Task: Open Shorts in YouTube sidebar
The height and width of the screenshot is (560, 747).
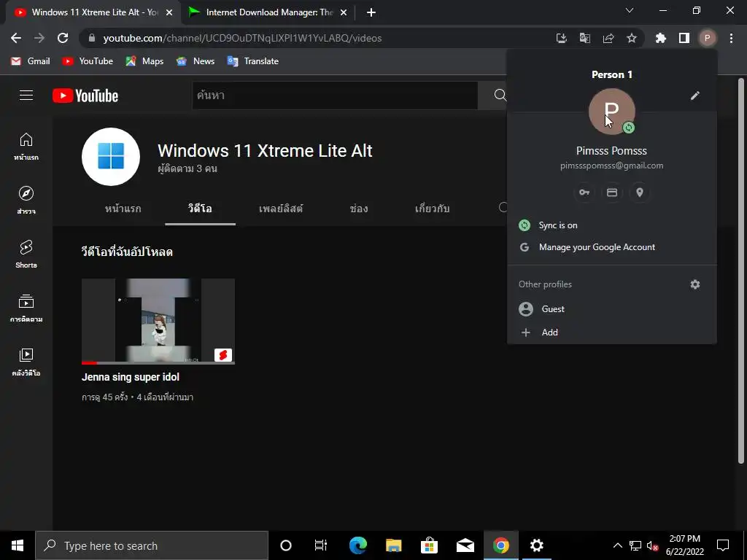Action: 26,254
